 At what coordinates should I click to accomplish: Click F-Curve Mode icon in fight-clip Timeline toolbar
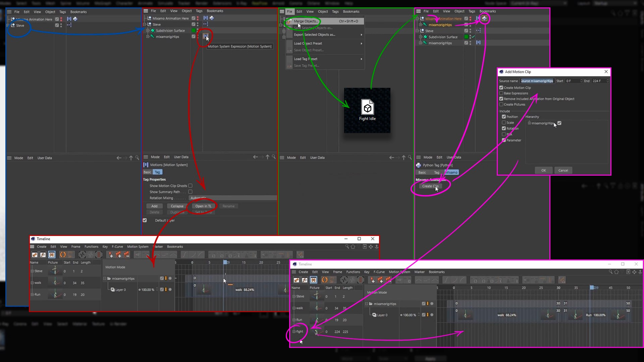[x=305, y=280]
